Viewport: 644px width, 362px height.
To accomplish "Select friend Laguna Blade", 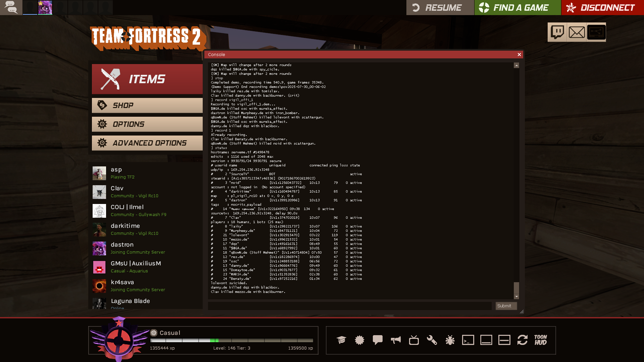I will click(147, 303).
